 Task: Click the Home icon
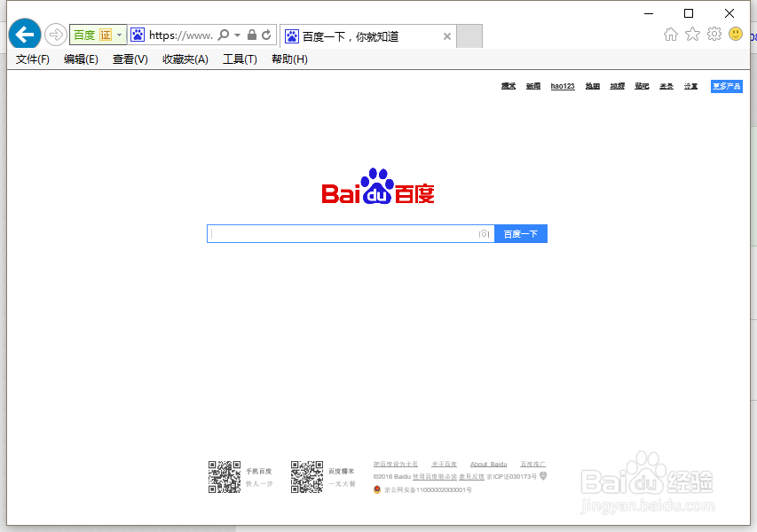coord(671,35)
